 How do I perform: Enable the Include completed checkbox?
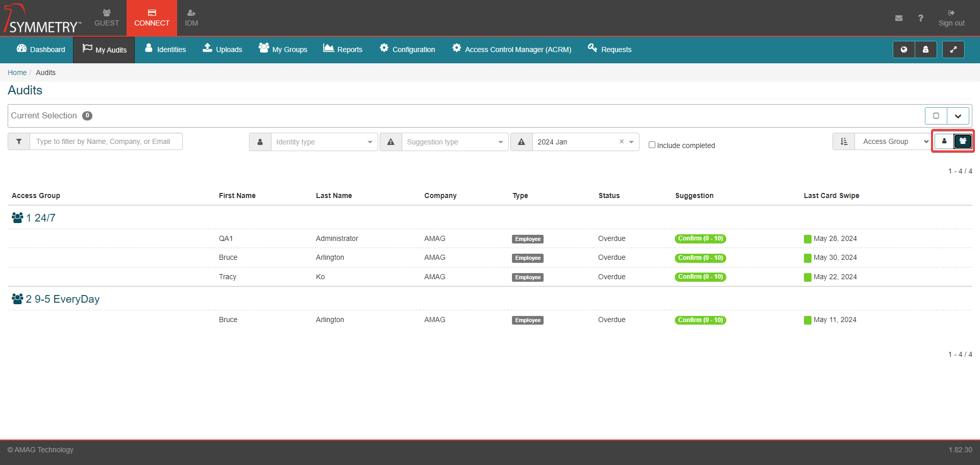[x=652, y=145]
